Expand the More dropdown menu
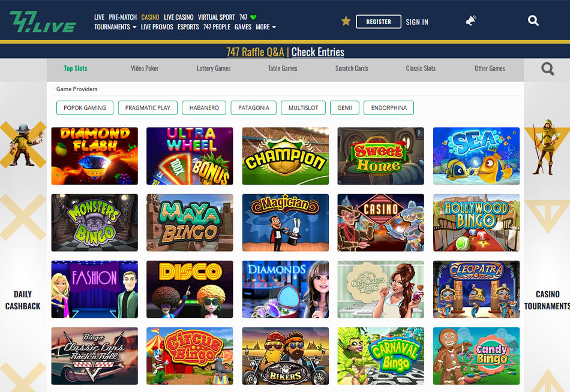The image size is (570, 392). (266, 27)
